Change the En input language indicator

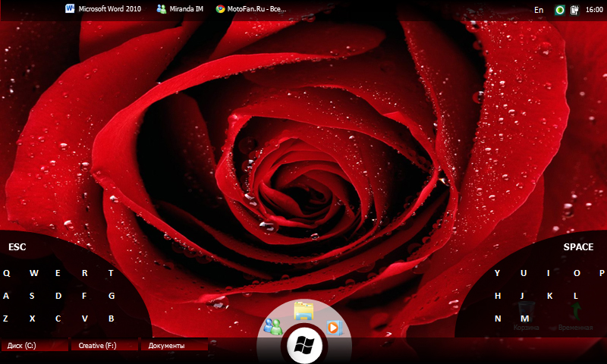(539, 10)
